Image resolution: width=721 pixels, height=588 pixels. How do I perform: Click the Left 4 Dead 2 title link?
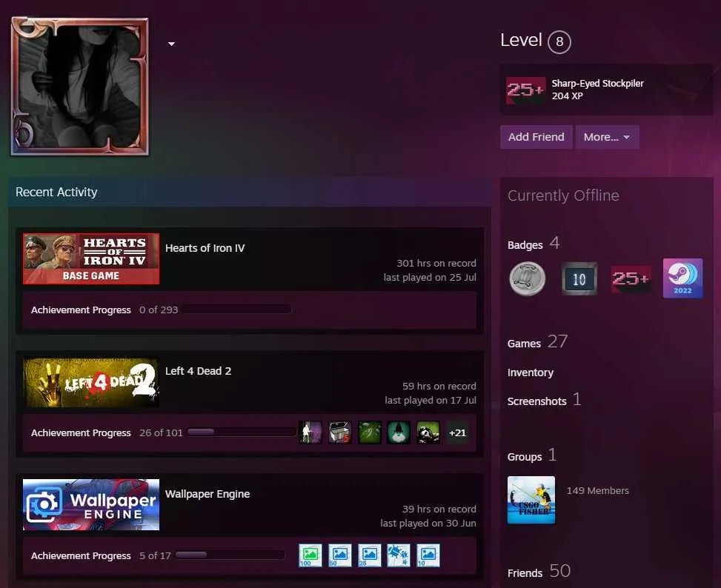[198, 371]
